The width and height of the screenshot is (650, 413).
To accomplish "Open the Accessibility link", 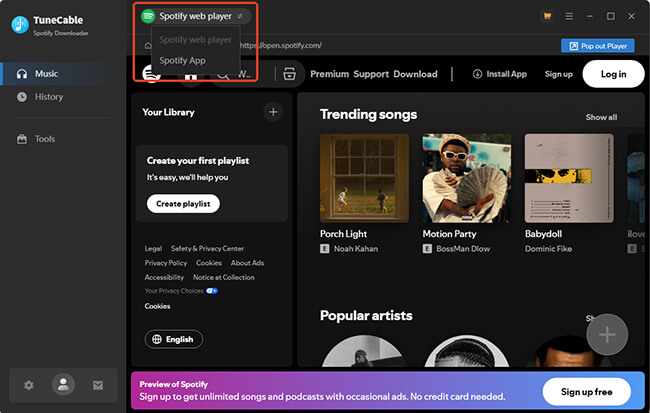I will 164,277.
